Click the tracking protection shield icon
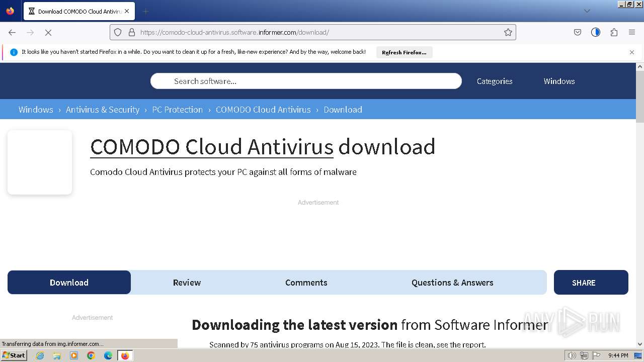 point(118,32)
